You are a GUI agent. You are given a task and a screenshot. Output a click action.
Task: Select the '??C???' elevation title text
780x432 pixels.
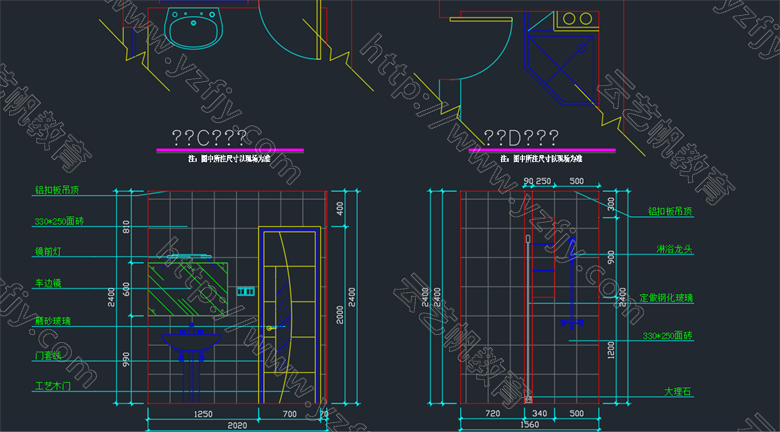tap(209, 137)
